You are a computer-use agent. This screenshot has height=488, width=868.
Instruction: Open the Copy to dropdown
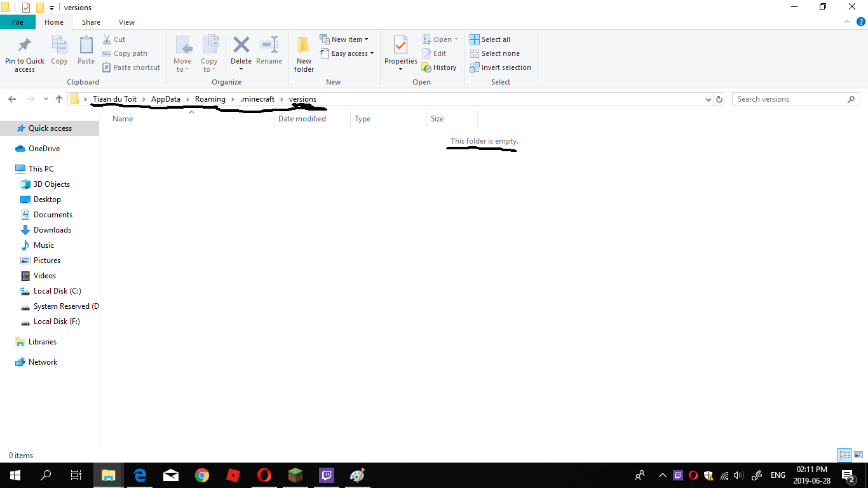point(209,55)
